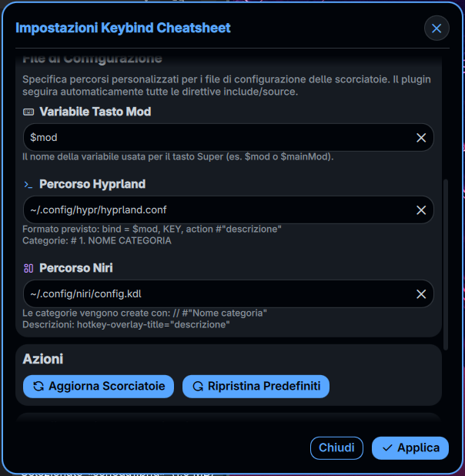Save the settings with the Applica button
Screen dimensions: 465x476
(410, 448)
